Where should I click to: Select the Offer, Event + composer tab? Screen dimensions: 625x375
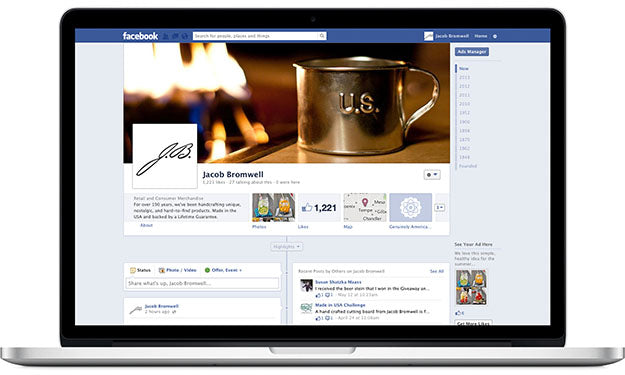coord(223,270)
